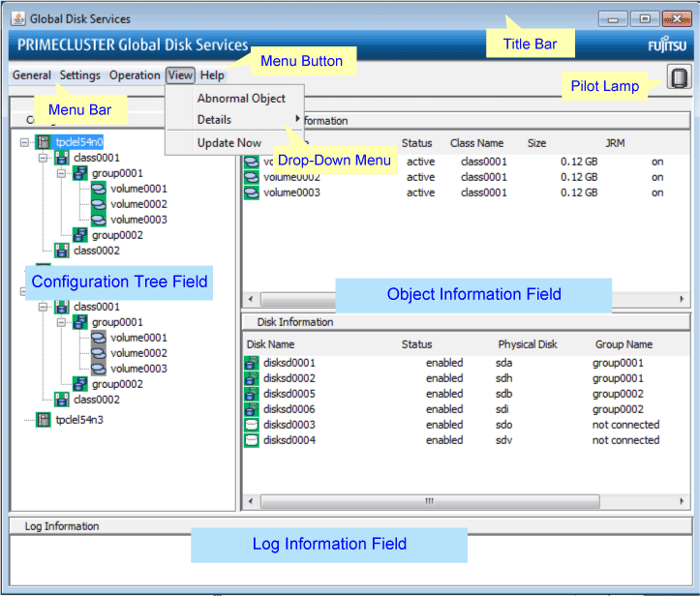Click Log Information panel header
This screenshot has height=596, width=700.
point(350,526)
